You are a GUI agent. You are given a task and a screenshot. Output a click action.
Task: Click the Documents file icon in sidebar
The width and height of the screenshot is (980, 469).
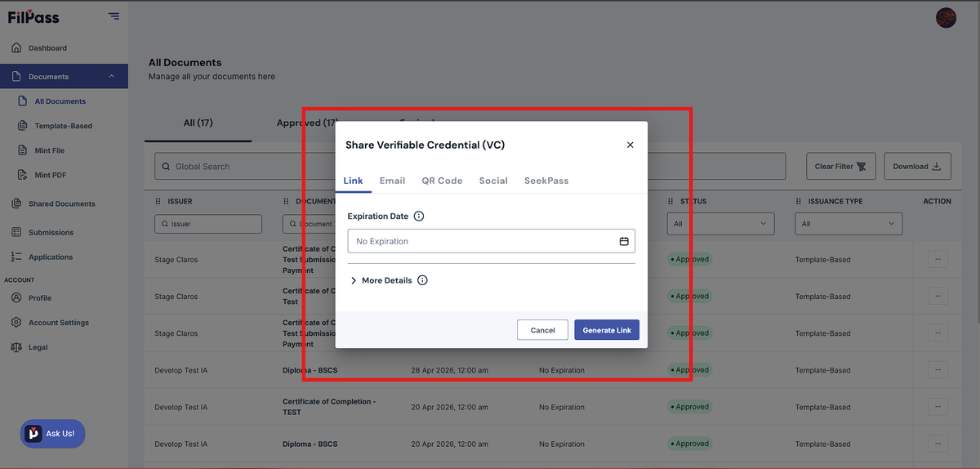[x=16, y=77]
